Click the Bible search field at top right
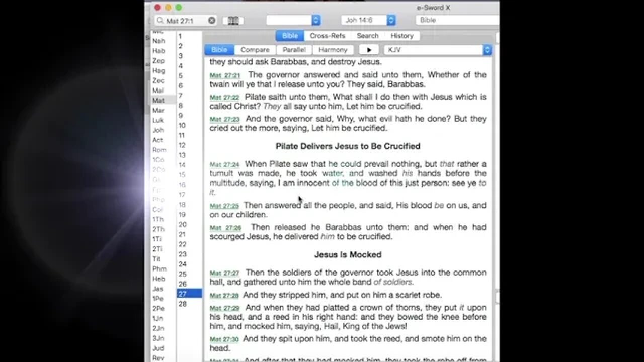Image resolution: width=644 pixels, height=362 pixels. [x=457, y=20]
